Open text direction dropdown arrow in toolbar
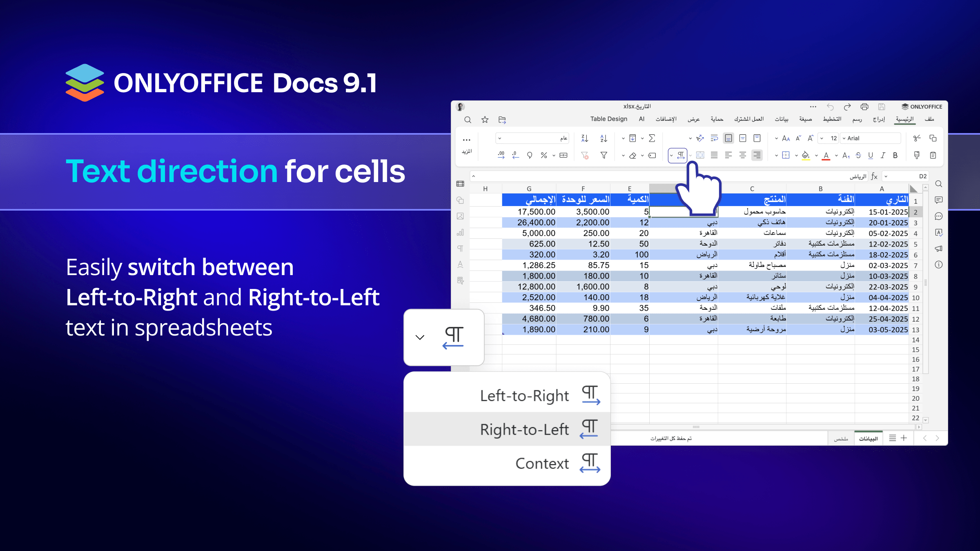Screen dimensions: 980x551 tap(671, 156)
